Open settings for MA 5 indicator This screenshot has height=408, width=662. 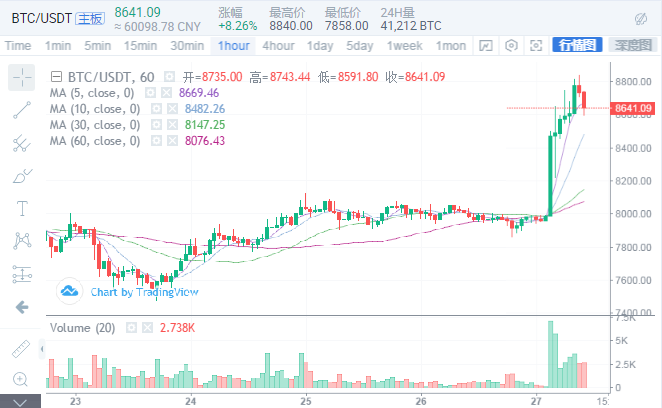pos(150,93)
